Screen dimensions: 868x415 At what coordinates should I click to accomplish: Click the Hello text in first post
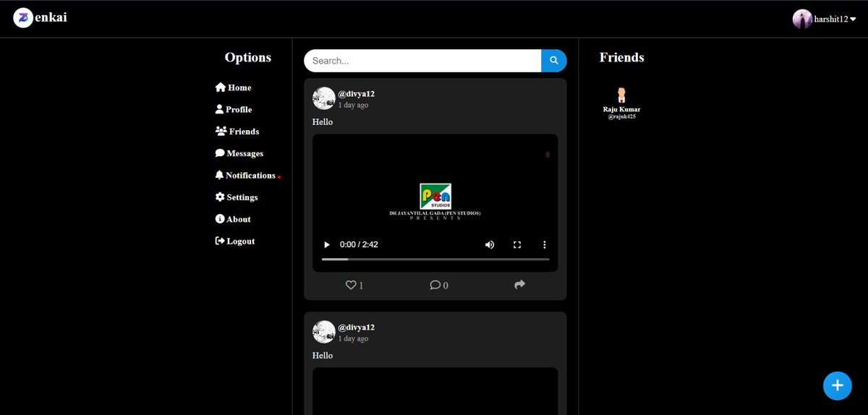point(323,121)
